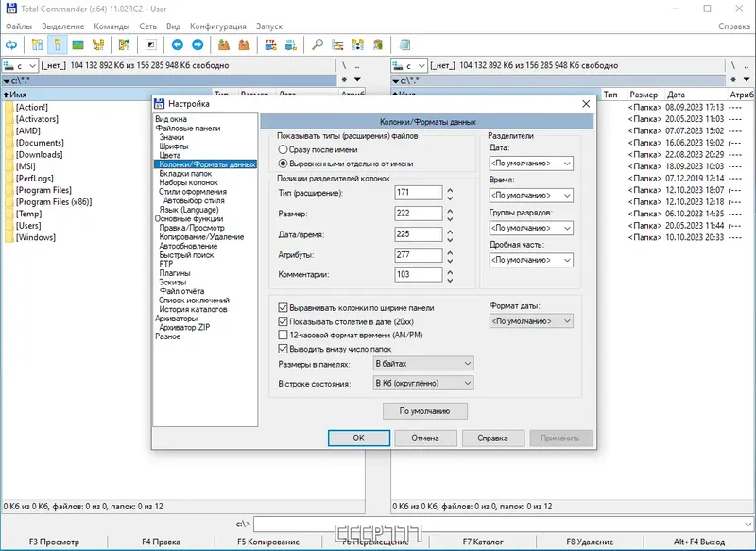Open 'Размеры в панелях' dropdown
Image resolution: width=756 pixels, height=551 pixels.
[423, 364]
